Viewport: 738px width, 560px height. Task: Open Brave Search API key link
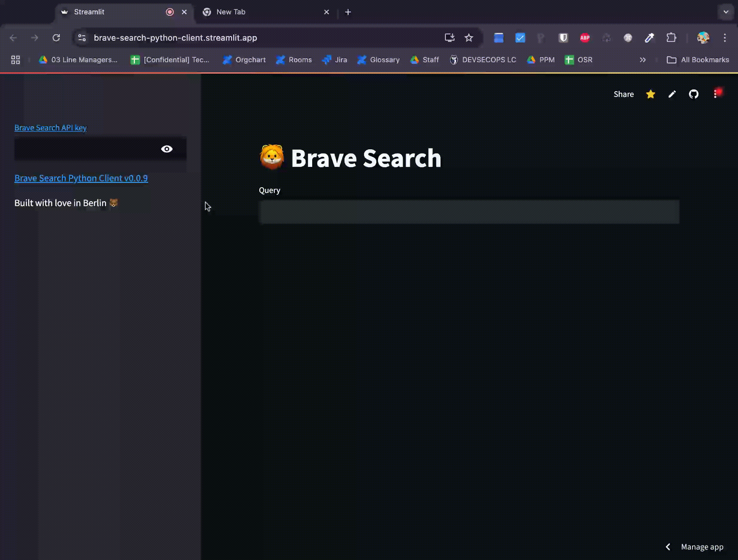pyautogui.click(x=50, y=128)
